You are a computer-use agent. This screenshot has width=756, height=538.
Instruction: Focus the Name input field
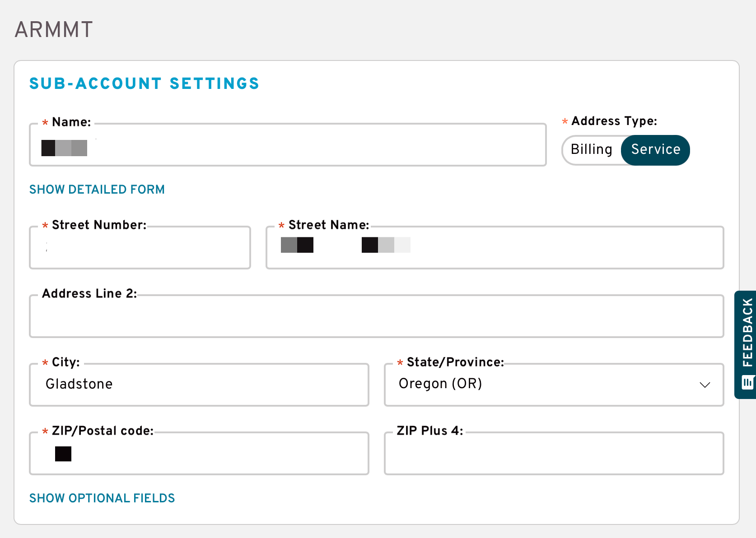(288, 145)
